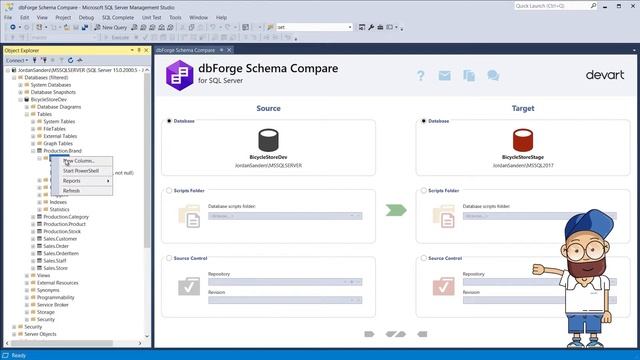
Task: Click the copy-to-target arrow icon at bottom
Action: 369,334
